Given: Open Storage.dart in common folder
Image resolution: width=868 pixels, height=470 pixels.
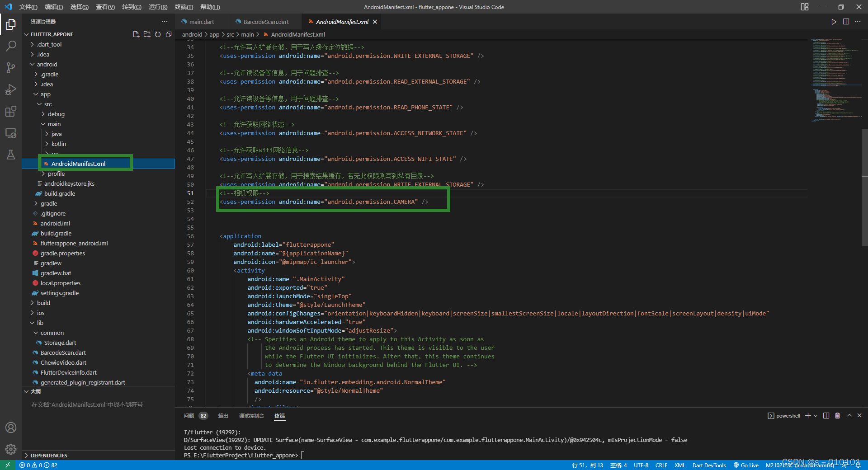Looking at the screenshot, I should 60,343.
